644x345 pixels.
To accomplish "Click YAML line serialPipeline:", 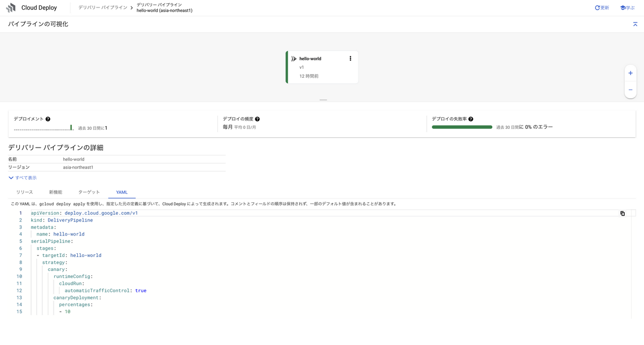I will point(52,241).
